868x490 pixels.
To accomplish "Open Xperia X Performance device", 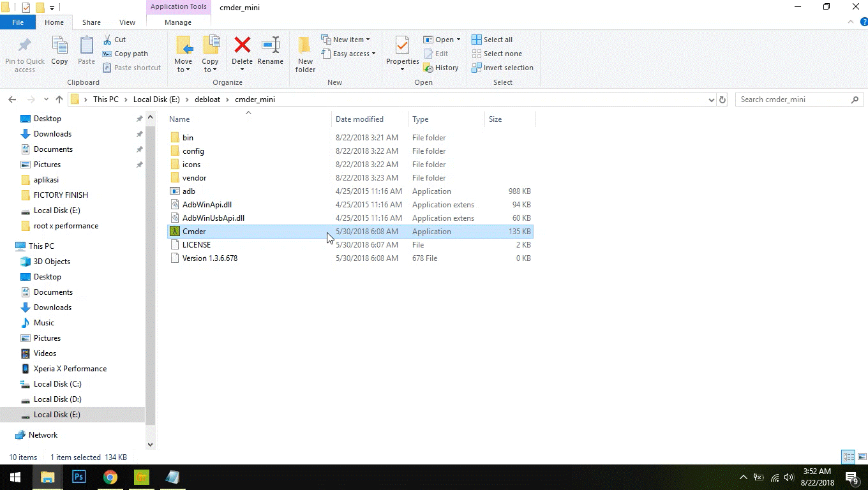I will pos(70,369).
